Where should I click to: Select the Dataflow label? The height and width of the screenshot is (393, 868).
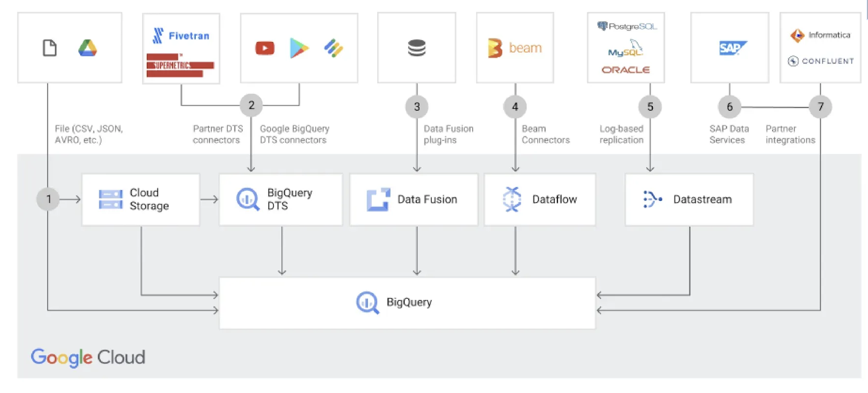[554, 199]
